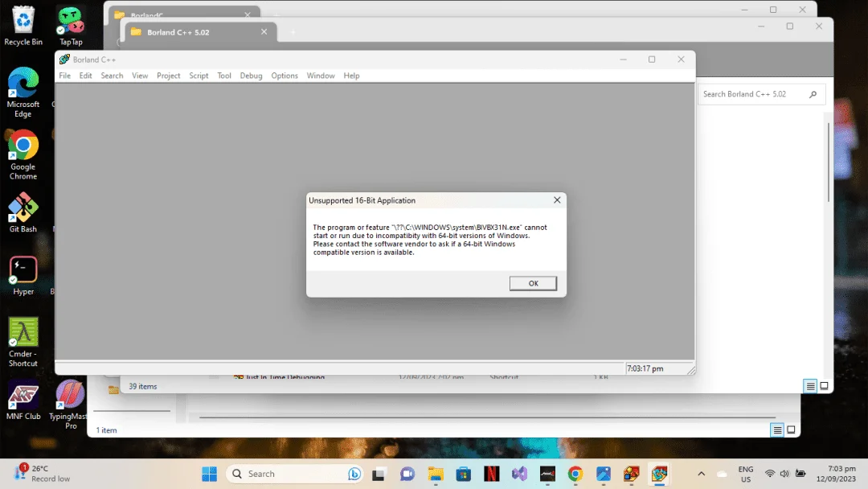Viewport: 868px width, 489px height.
Task: Close the Borland C++ 5.02 Explorer tab
Action: [264, 31]
